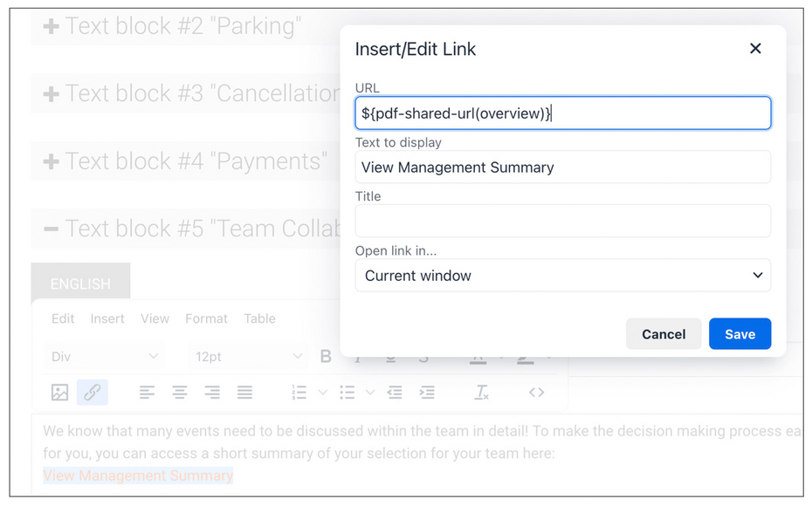
Task: Open the Format menu in the editor
Action: coord(206,318)
